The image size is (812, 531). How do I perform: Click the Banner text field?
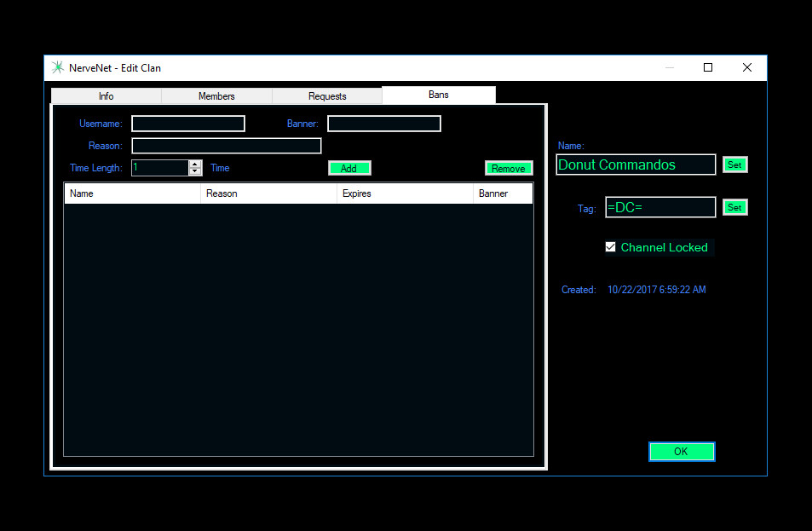click(x=384, y=124)
